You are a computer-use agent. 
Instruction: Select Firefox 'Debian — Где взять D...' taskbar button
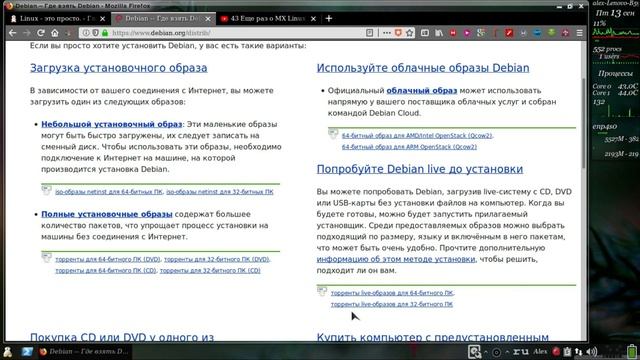[84, 351]
